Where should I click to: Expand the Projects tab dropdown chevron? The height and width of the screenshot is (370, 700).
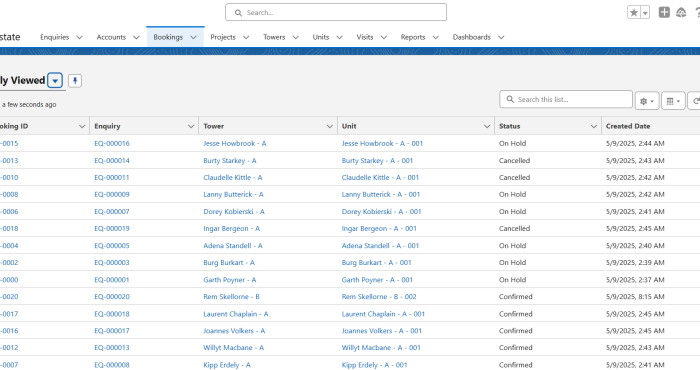246,37
